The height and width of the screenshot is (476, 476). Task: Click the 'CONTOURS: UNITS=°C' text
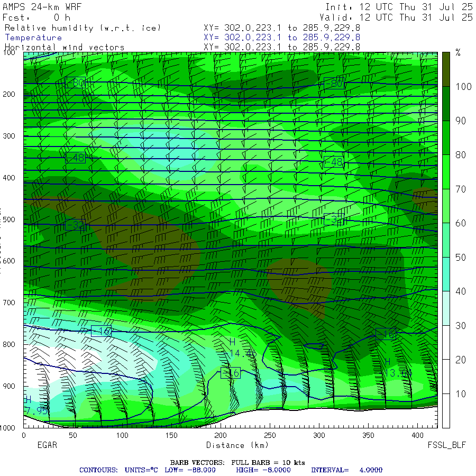118,470
